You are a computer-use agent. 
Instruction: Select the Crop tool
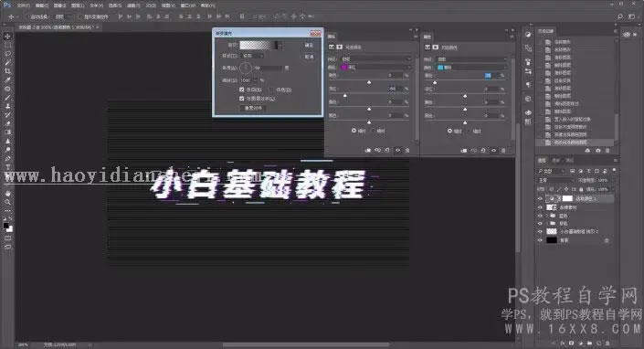point(8,71)
